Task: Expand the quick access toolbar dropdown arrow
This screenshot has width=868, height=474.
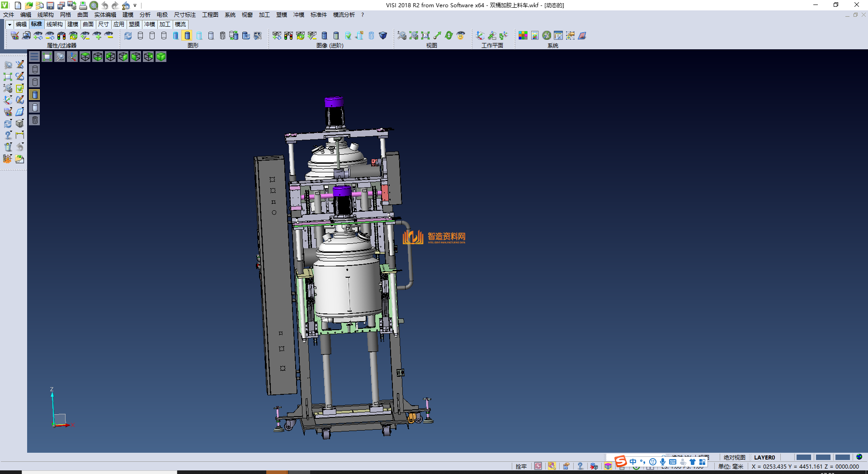Action: (135, 6)
